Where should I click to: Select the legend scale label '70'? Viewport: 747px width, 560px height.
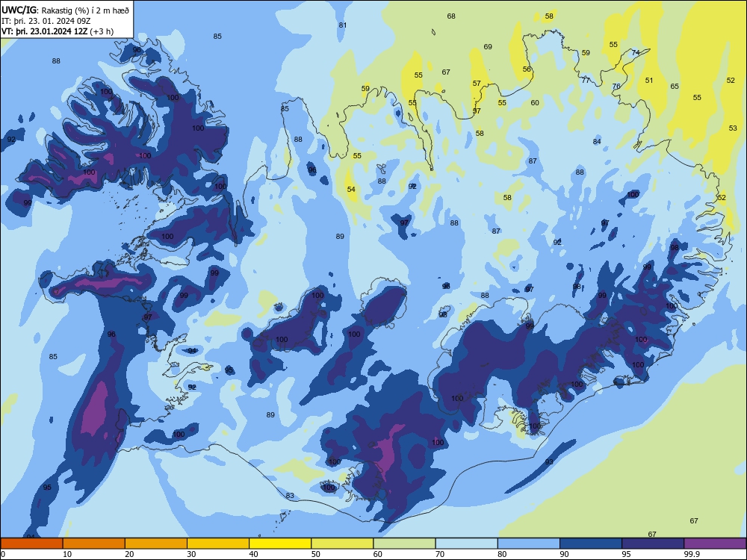440,554
